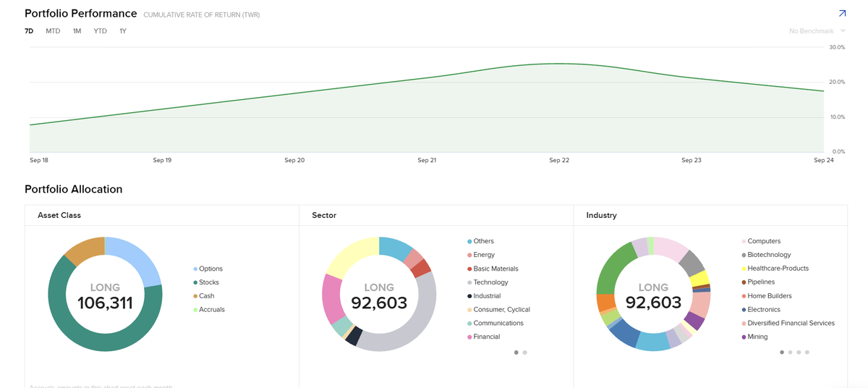
Task: Click the Financial sector legend entry
Action: (483, 337)
